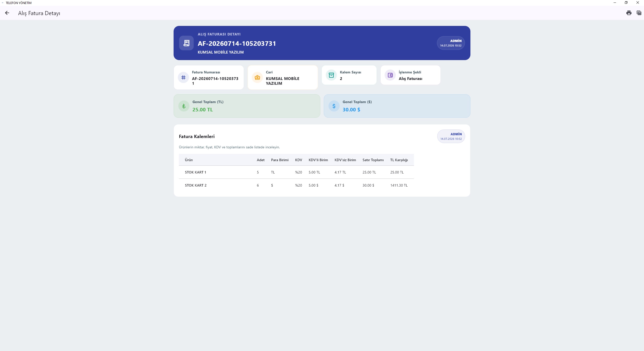644x351 pixels.
Task: Print the invoice using printer icon
Action: coord(629,13)
